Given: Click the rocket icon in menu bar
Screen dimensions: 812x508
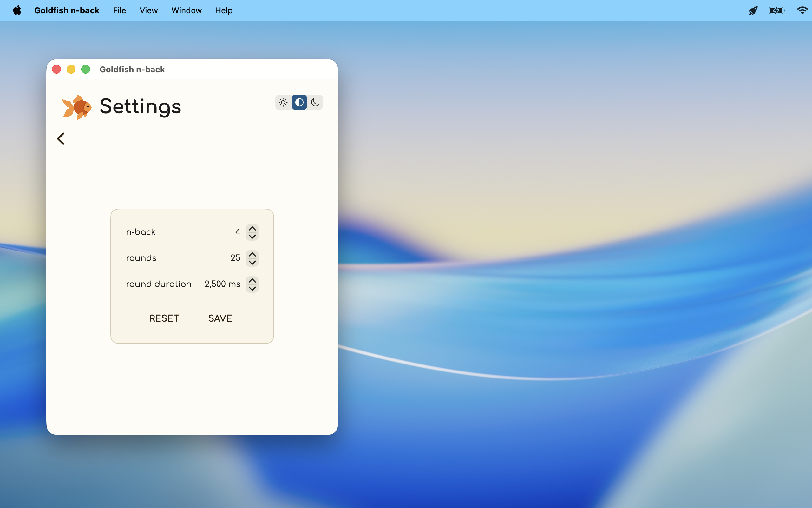Looking at the screenshot, I should 753,10.
